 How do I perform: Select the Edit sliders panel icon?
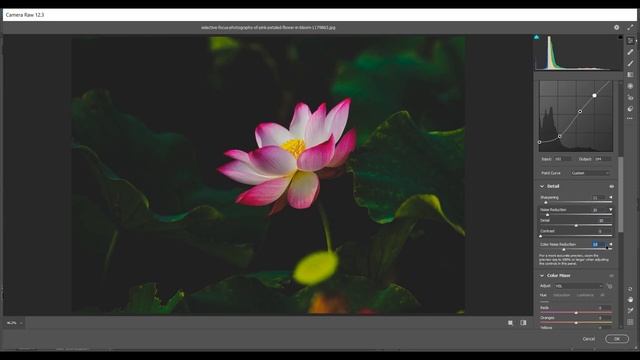click(x=630, y=40)
